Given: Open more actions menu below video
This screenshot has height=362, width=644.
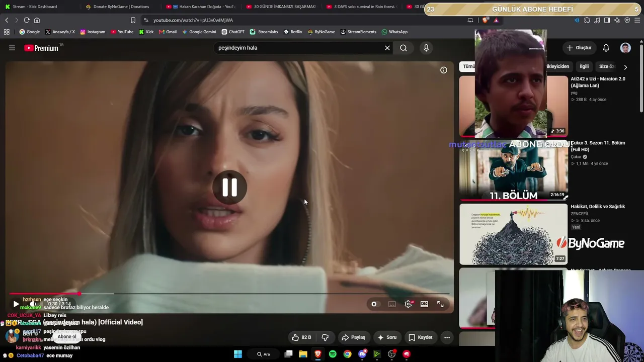Looking at the screenshot, I should point(447,337).
